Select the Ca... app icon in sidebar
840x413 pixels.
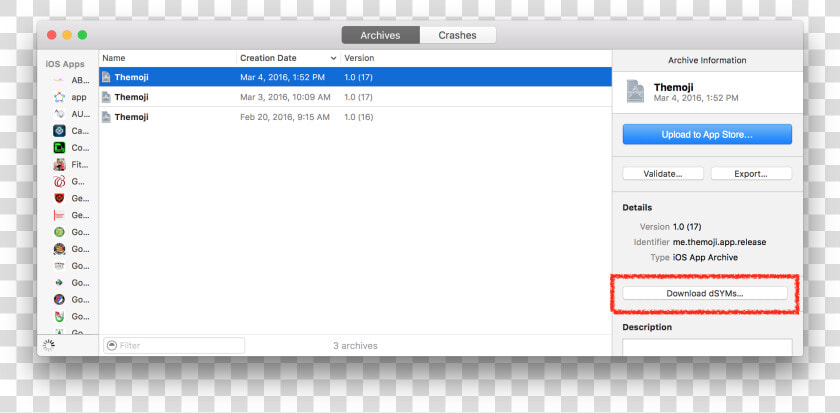[59, 131]
